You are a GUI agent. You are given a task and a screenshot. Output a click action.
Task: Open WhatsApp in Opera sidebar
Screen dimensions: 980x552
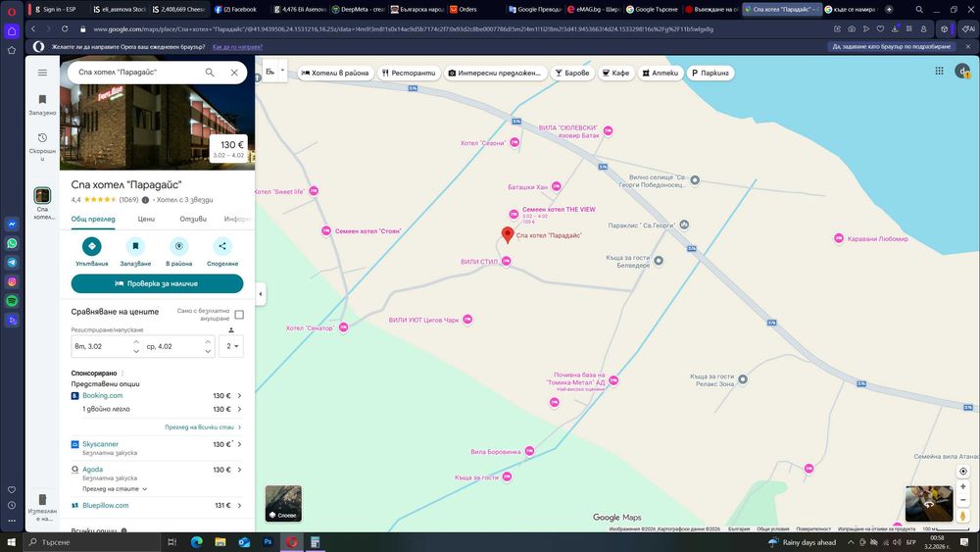click(12, 243)
